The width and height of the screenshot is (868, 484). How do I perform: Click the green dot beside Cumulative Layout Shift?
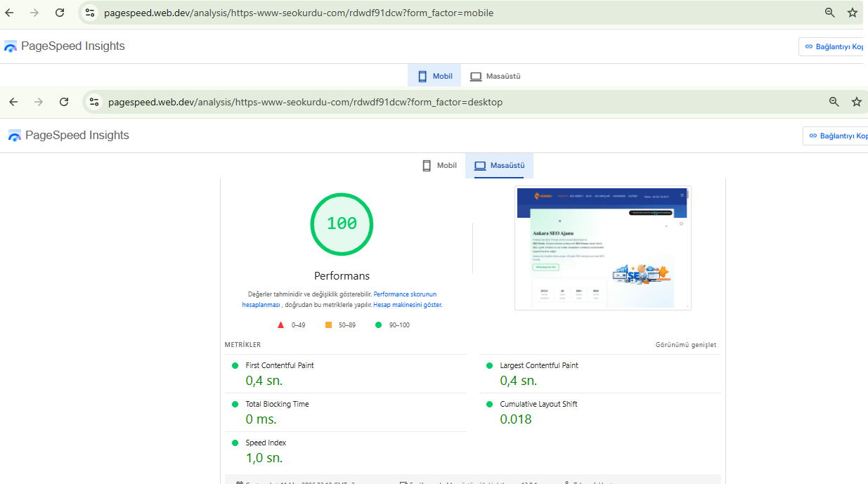490,404
